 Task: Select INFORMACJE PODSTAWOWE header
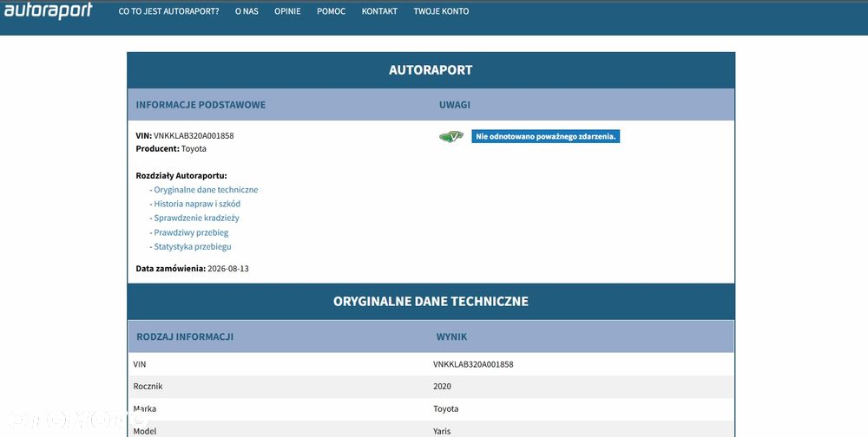201,105
